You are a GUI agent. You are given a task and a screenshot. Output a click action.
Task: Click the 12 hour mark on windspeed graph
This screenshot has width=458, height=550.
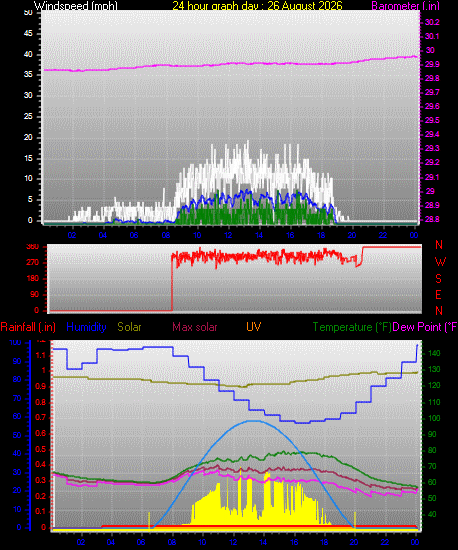pyautogui.click(x=228, y=235)
